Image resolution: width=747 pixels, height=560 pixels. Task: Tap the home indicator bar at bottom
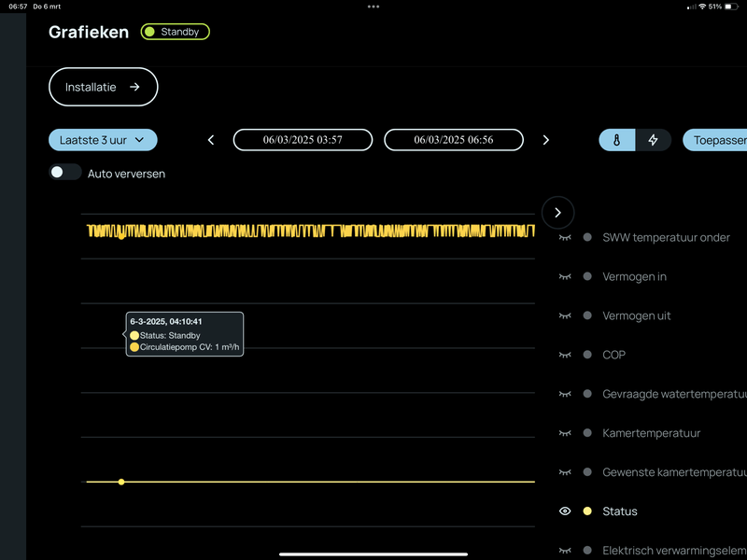(373, 554)
